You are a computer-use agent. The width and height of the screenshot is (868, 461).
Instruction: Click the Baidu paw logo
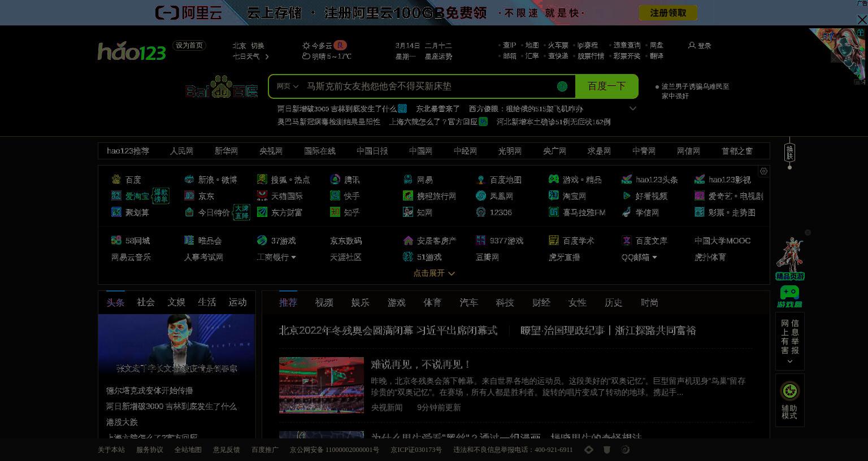tap(222, 86)
